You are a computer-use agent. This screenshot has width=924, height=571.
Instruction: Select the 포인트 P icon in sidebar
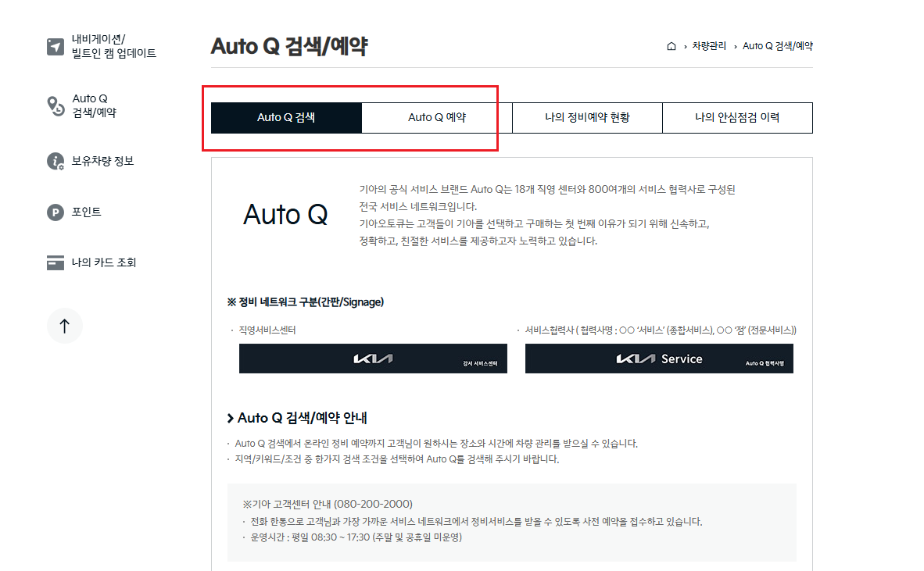pos(55,212)
